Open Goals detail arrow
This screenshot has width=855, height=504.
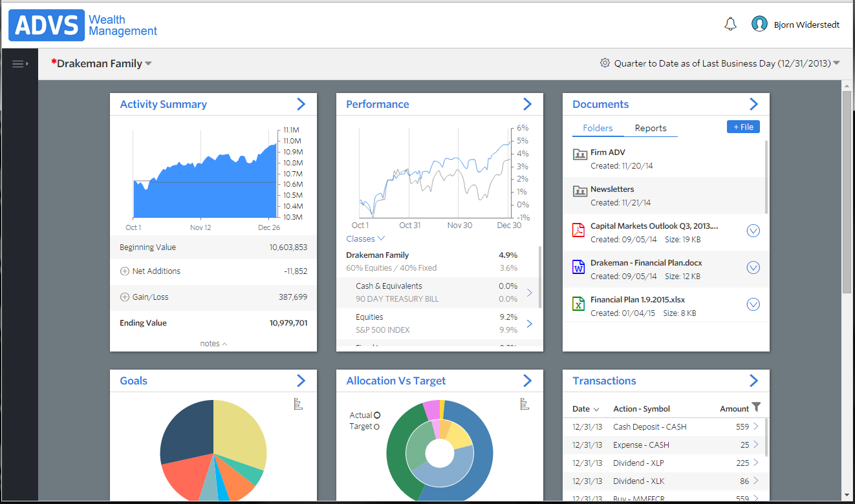tap(301, 381)
